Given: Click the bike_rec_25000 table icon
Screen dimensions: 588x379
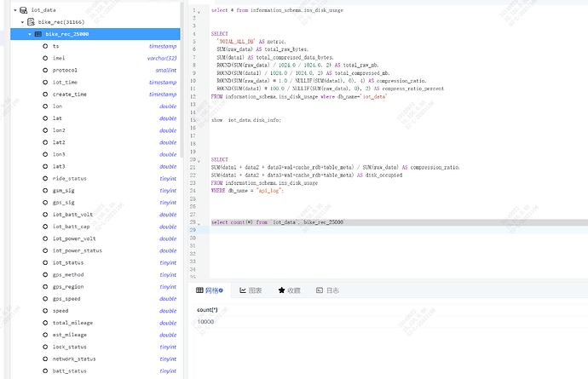Looking at the screenshot, I should tap(38, 33).
